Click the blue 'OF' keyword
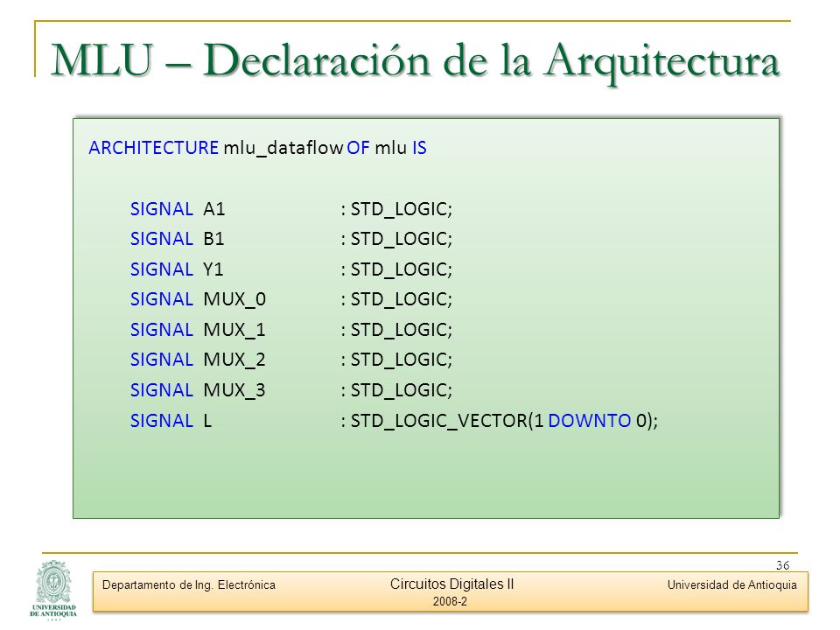This screenshot has height=630, width=840. coord(358,147)
